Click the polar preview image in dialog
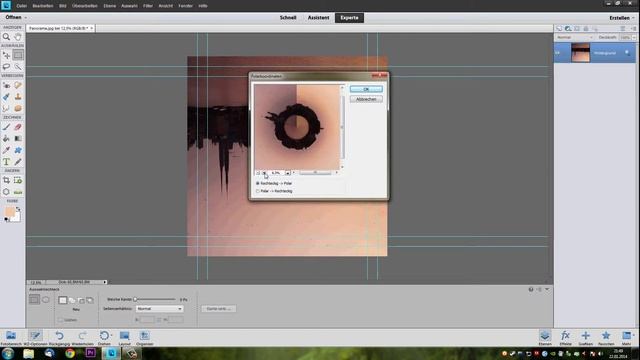Image resolution: width=640 pixels, height=360 pixels. coord(297,127)
